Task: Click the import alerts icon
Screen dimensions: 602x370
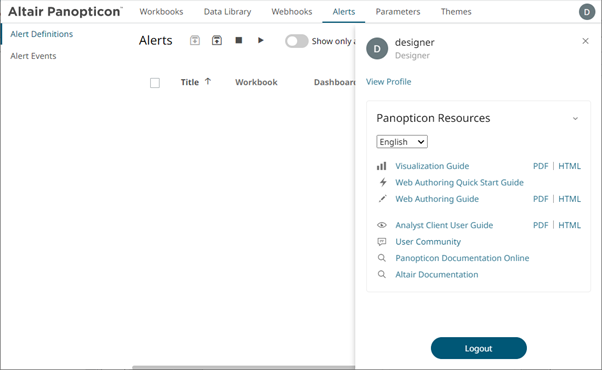Action: tap(195, 40)
